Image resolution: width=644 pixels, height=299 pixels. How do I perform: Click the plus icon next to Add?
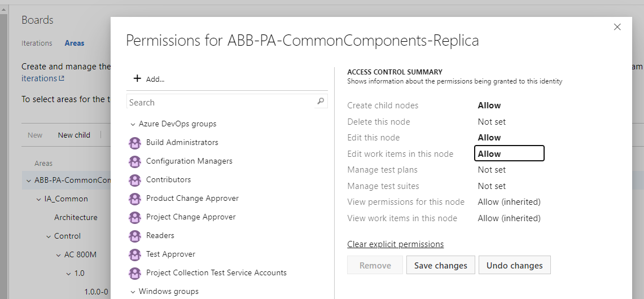(x=138, y=78)
